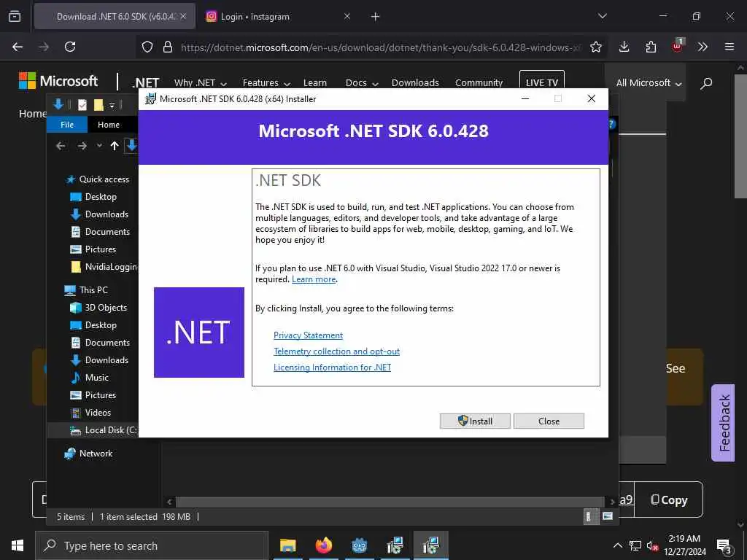747x560 pixels.
Task: Select Local Disk (C:) in navigation pane
Action: pos(104,430)
